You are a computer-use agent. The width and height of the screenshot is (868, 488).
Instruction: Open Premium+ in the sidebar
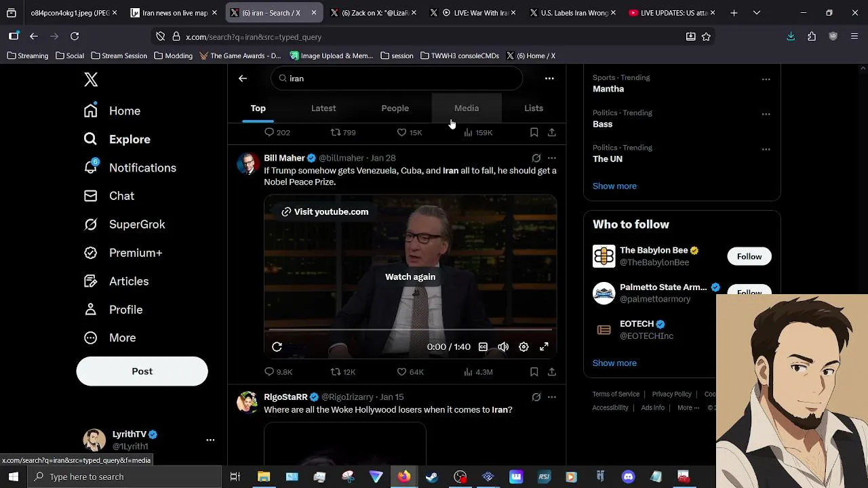click(123, 253)
